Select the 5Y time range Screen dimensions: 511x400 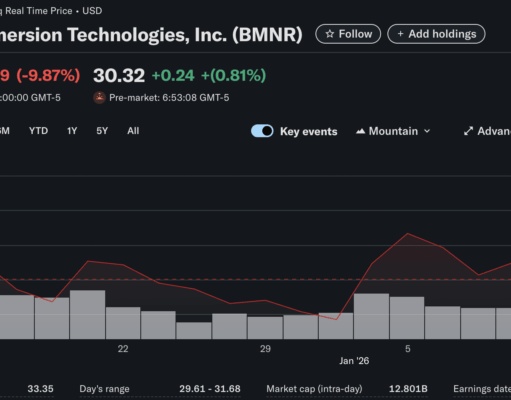point(102,131)
